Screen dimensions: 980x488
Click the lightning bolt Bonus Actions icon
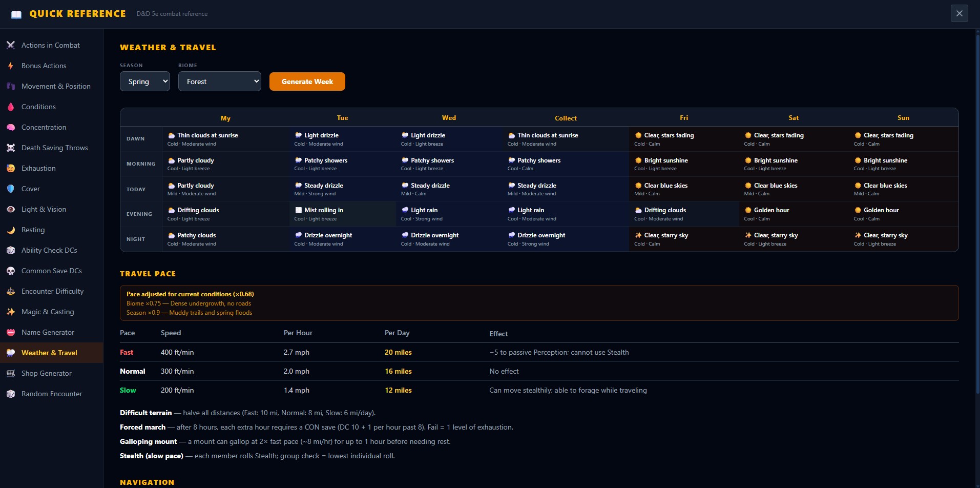(11, 66)
